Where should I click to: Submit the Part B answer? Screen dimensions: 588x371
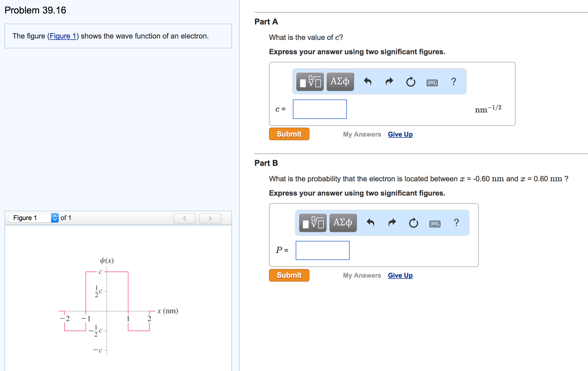[289, 275]
